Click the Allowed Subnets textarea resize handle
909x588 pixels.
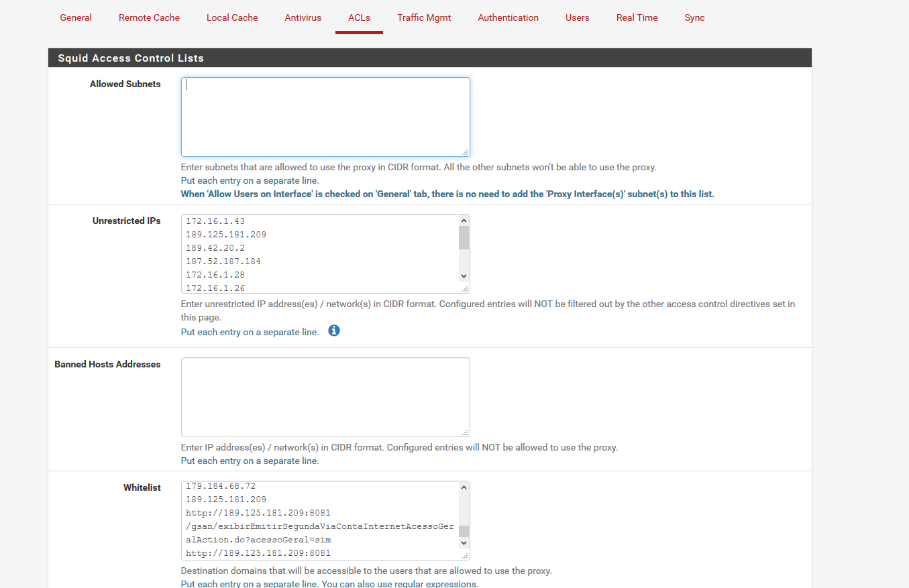coord(465,152)
